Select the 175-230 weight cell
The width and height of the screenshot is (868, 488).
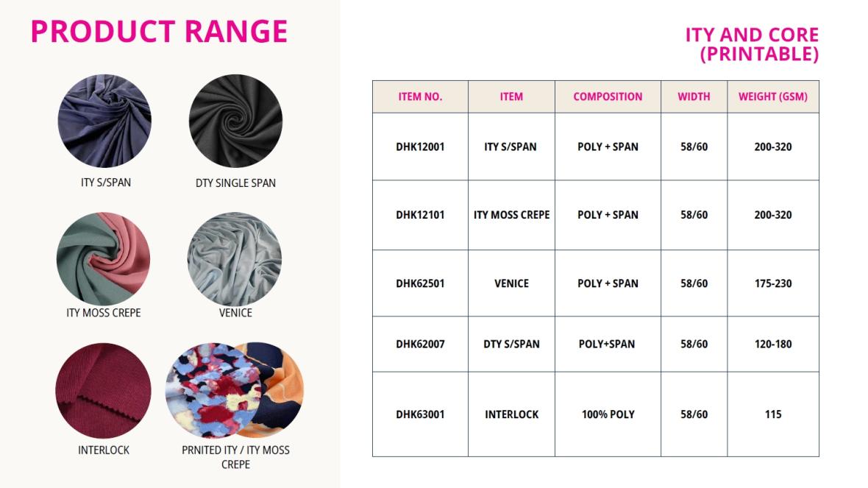coord(773,283)
